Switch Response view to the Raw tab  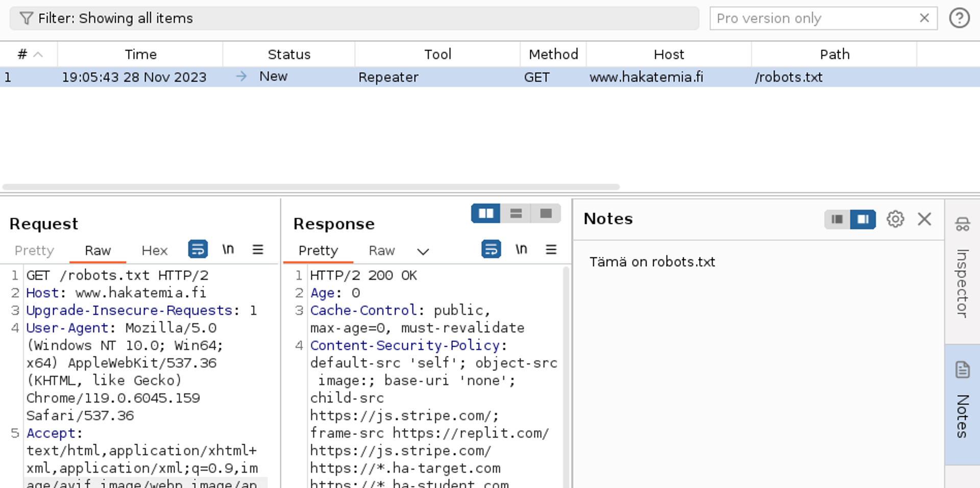click(x=382, y=250)
